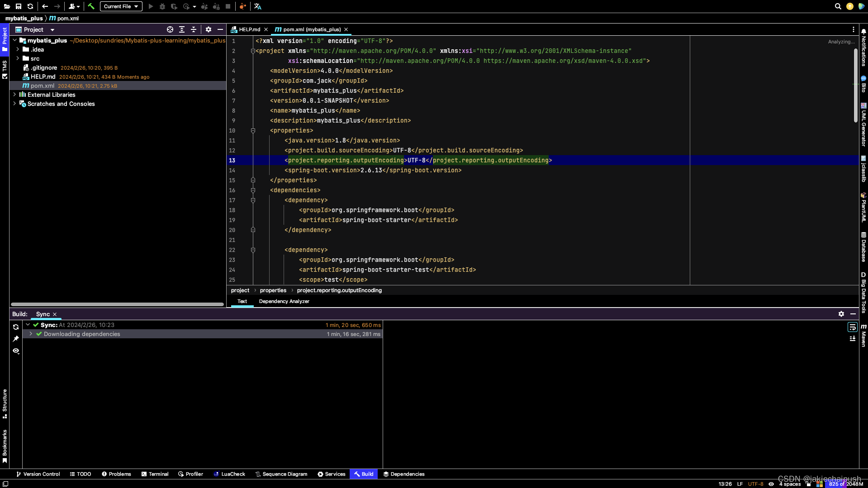Toggle scroll to end in build output
This screenshot has width=868, height=488.
(x=852, y=338)
